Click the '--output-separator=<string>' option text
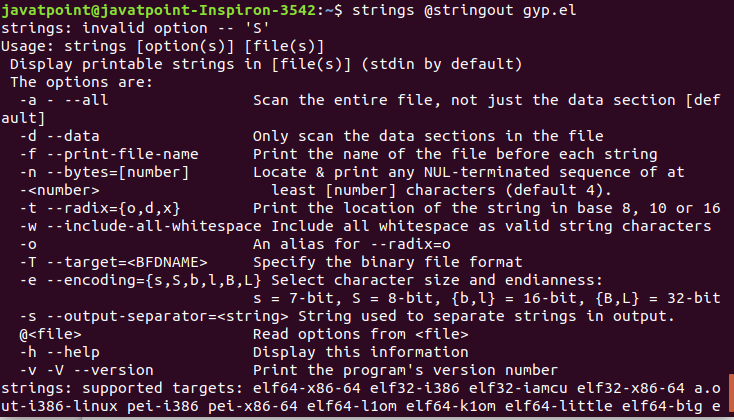 [167, 317]
